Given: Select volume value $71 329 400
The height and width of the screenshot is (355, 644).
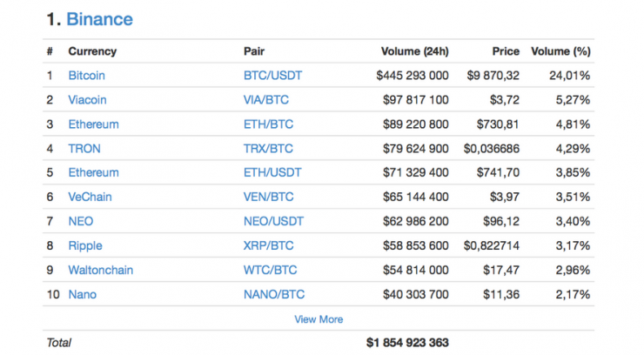Looking at the screenshot, I should pos(416,172).
